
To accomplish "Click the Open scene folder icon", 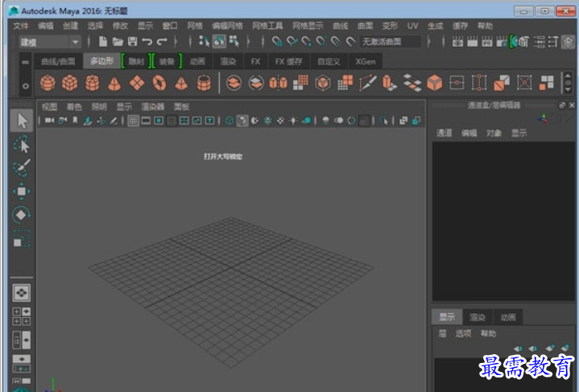I will coord(118,42).
